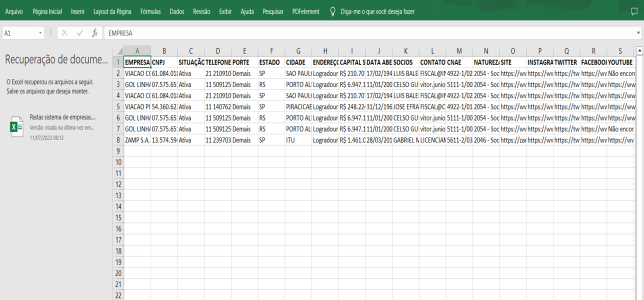Screen dimensions: 644x300
Task: Click the SITE header cell
Action: [512, 62]
